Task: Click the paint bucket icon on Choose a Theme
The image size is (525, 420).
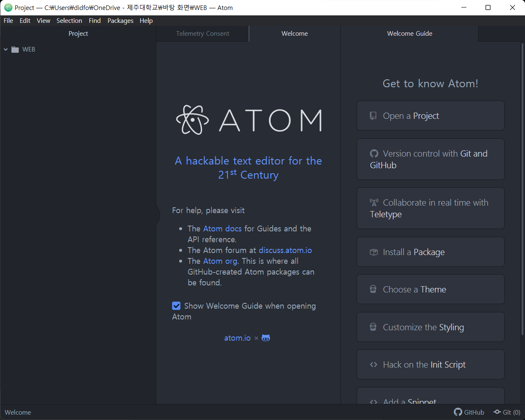Action: click(373, 289)
